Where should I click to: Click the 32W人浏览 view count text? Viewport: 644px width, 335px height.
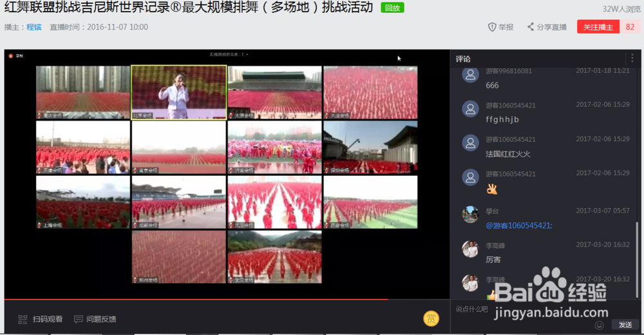tap(621, 9)
